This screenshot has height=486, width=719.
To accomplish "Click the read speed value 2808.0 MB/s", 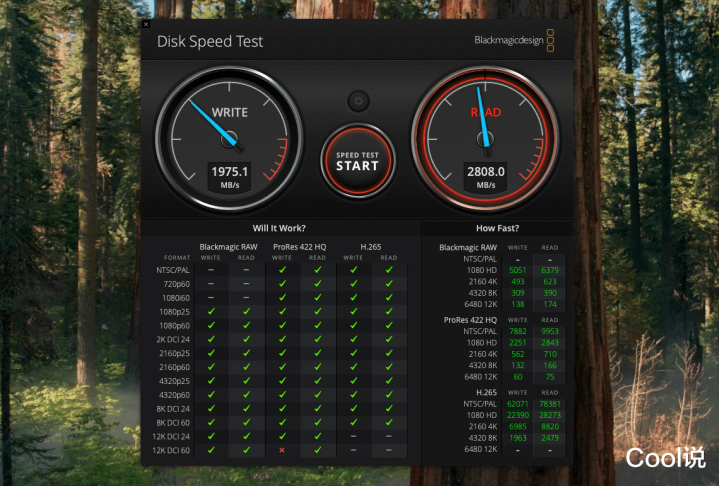I will coord(486,177).
